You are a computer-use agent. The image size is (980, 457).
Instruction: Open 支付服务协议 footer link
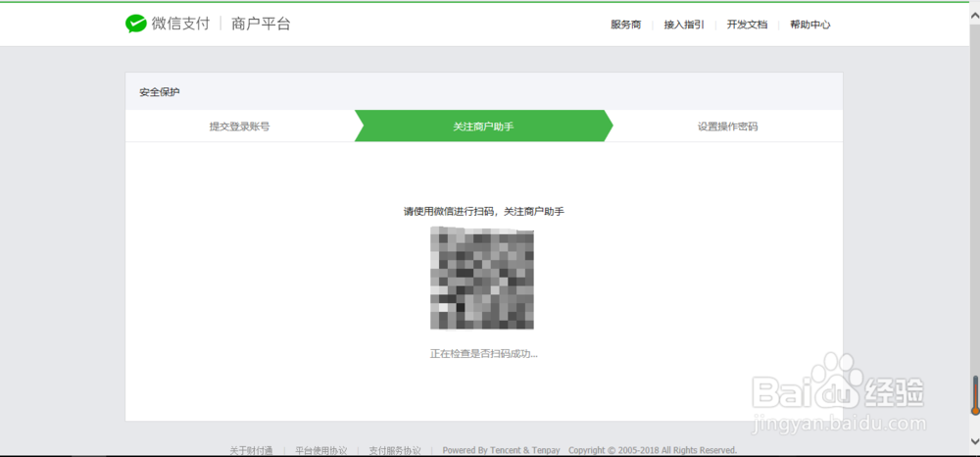[394, 451]
